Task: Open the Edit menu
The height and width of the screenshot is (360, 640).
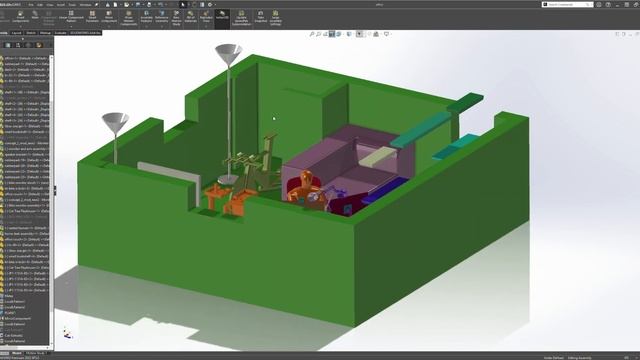Action: pos(40,4)
